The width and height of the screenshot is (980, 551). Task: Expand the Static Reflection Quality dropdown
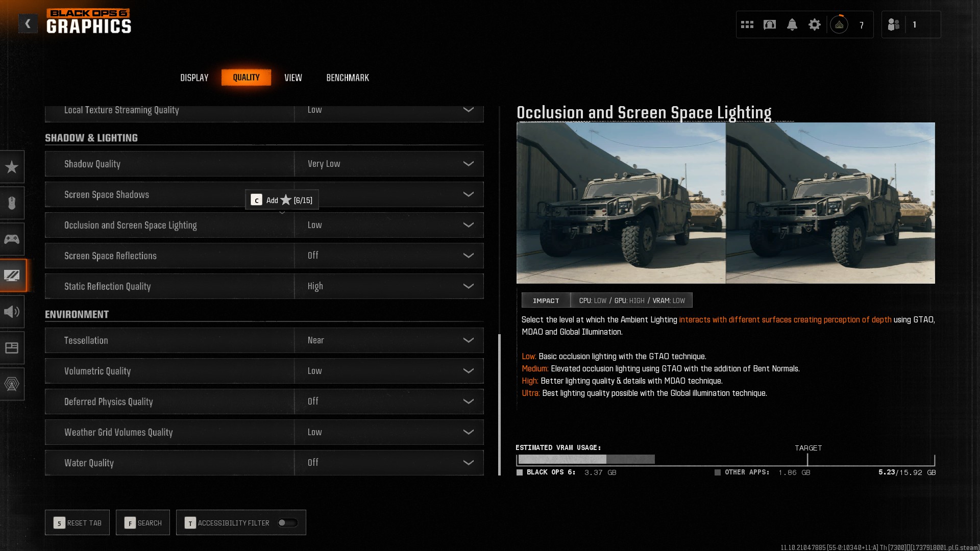click(388, 286)
